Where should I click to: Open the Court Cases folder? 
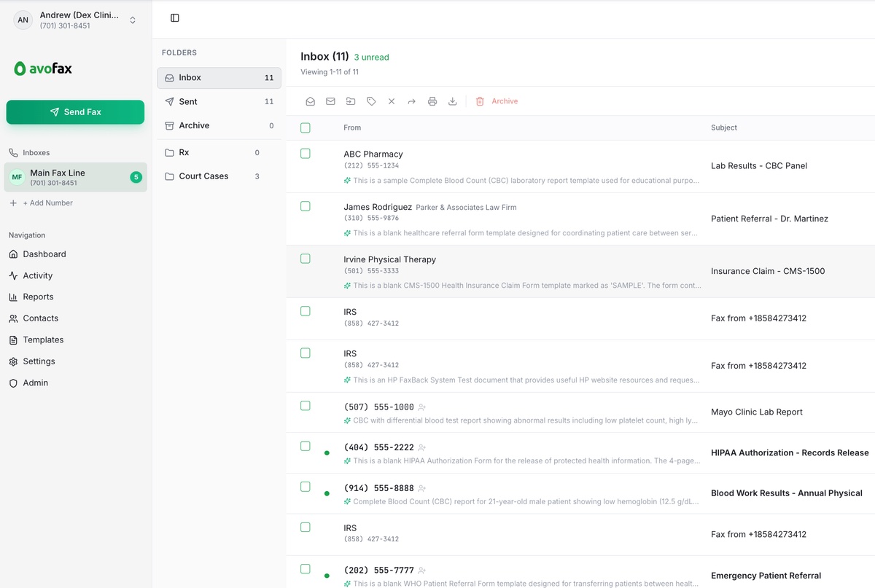(219, 176)
